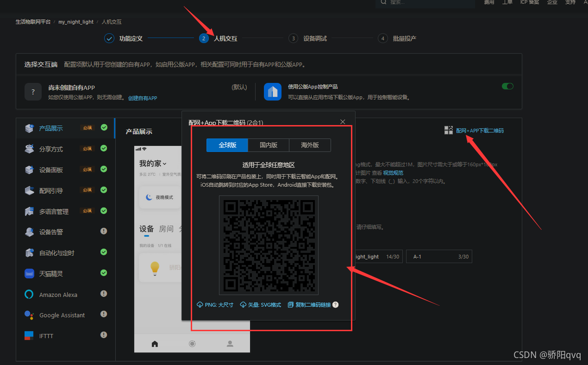
Task: Open 企业 in top navigation
Action: [x=552, y=2]
